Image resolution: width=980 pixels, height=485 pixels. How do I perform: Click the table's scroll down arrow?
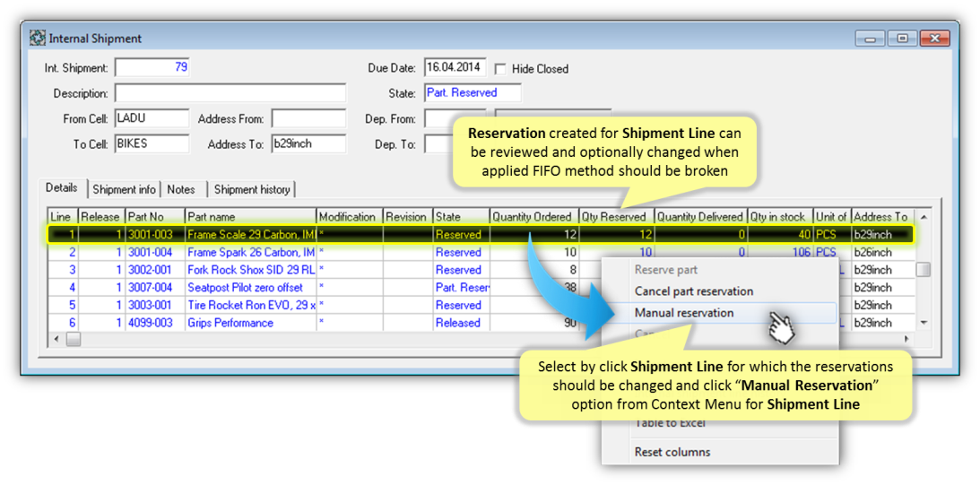pos(923,323)
